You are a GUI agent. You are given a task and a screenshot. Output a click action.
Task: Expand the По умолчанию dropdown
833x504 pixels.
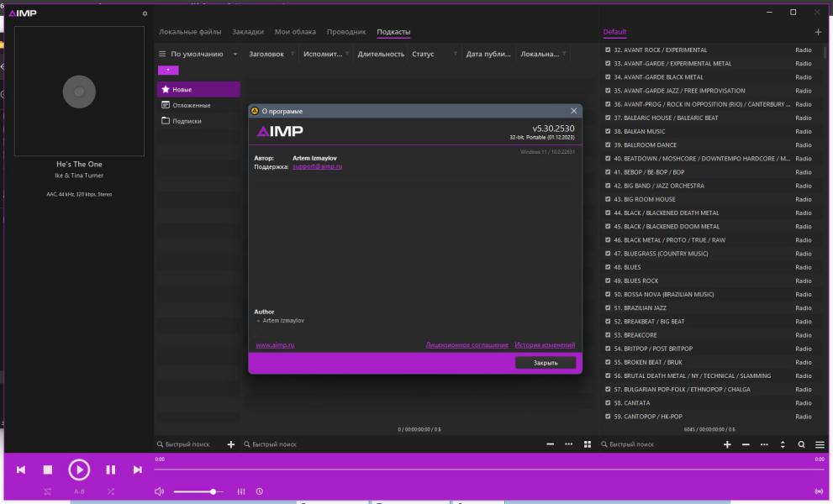(x=235, y=54)
